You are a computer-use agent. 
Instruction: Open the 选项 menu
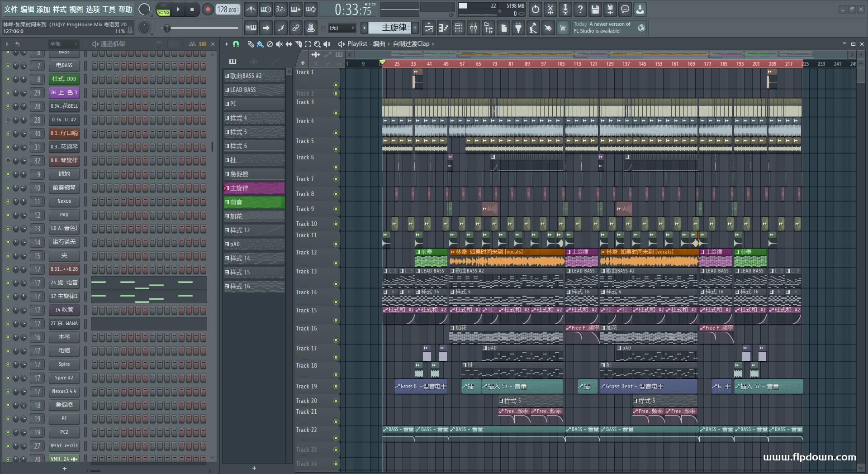point(93,9)
